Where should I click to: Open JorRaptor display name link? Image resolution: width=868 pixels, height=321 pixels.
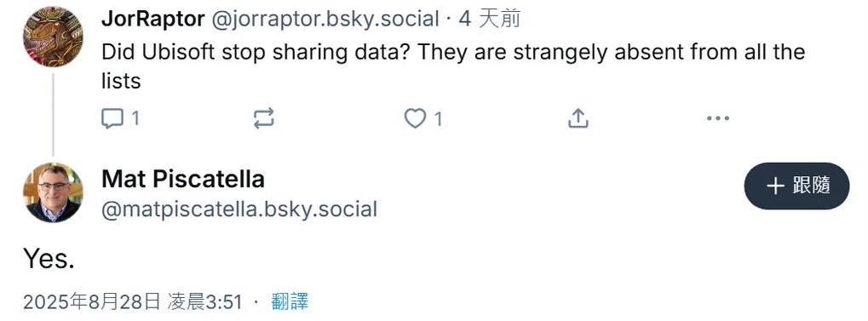tap(153, 19)
